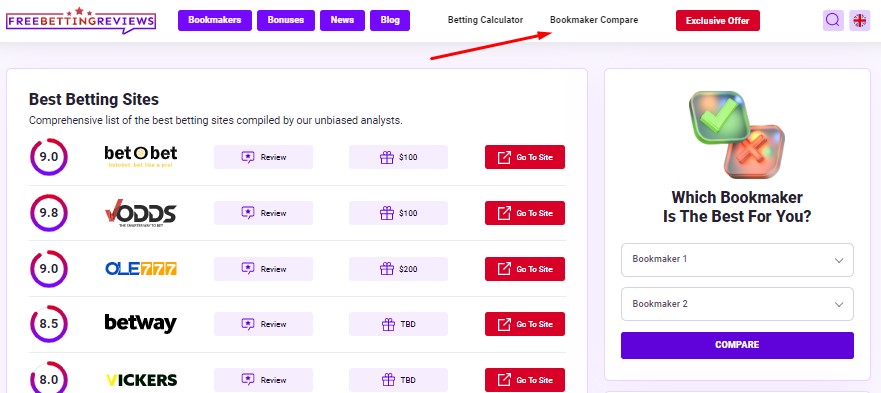This screenshot has height=393, width=881.
Task: Click the 8.5 rating circle for betway
Action: [49, 324]
